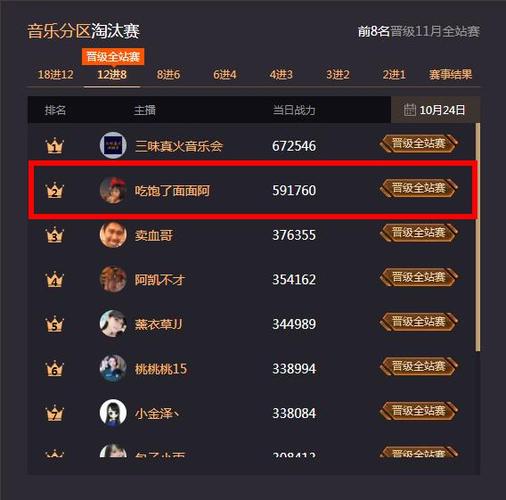Open 桃桃桃15 avatar picture
Viewport: 506px width, 500px height.
113,368
